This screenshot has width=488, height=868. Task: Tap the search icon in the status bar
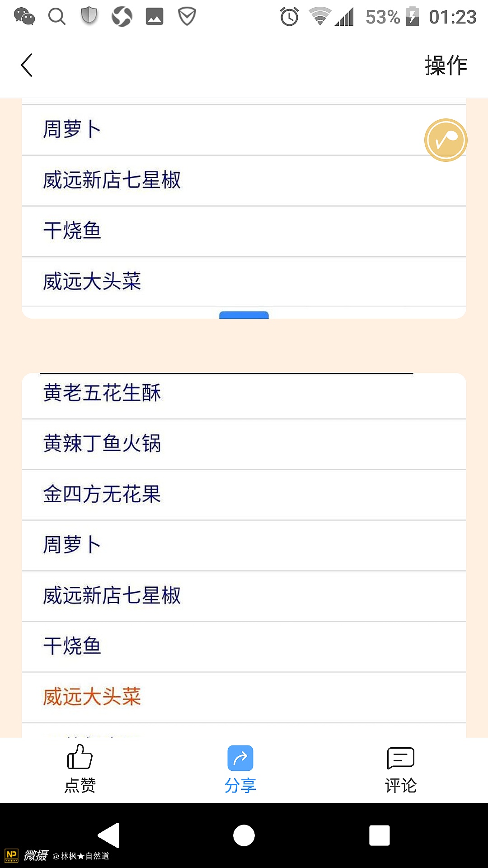tap(57, 17)
